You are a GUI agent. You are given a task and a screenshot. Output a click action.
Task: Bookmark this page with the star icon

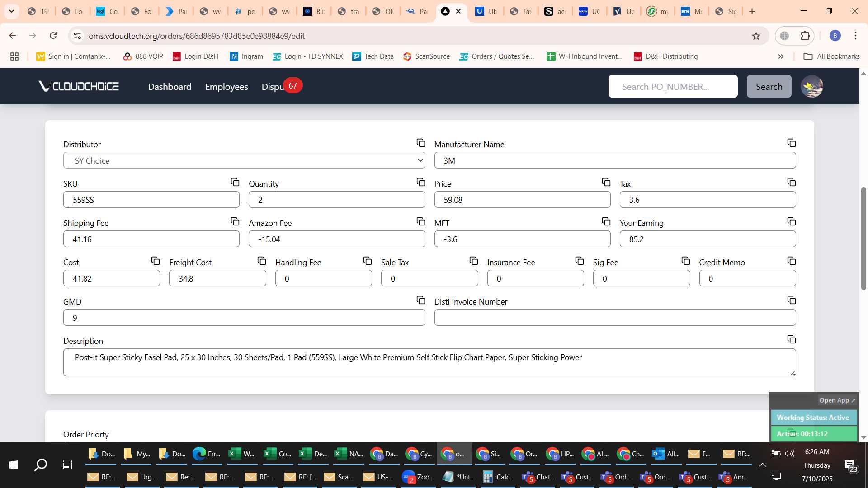point(756,36)
